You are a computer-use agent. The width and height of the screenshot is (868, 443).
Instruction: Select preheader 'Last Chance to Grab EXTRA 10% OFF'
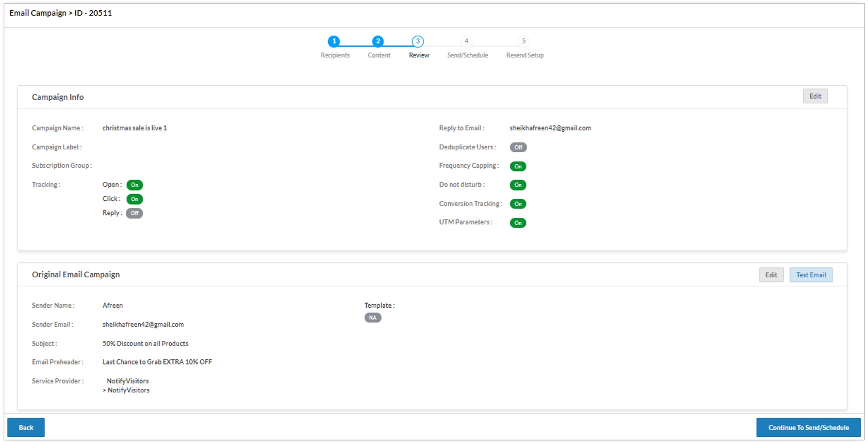click(x=157, y=362)
